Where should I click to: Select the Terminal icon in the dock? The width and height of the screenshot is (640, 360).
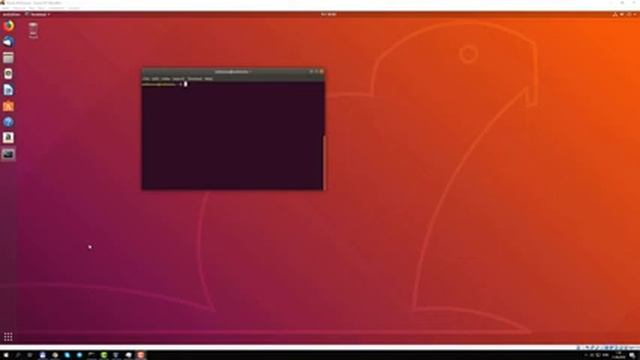[x=8, y=154]
